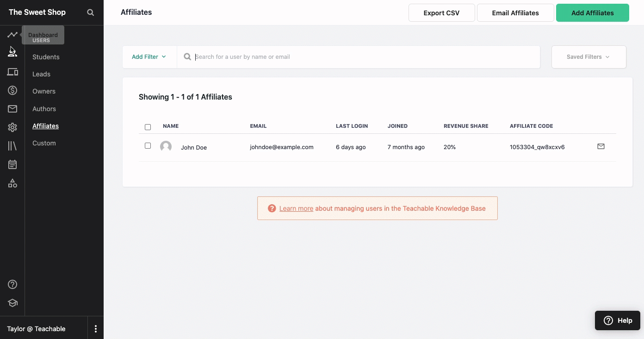Click the johndoe@example.com email cell
Viewport: 644px width, 339px height.
282,147
